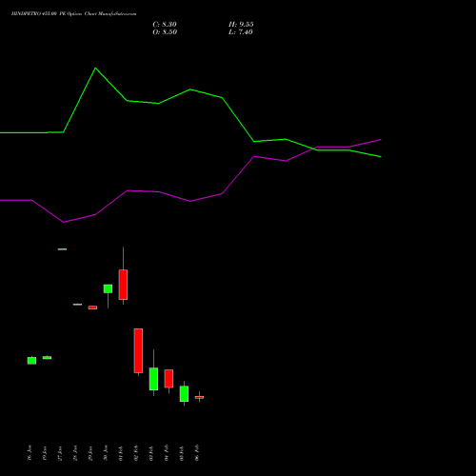The image size is (476, 476).
Task: Click the '28 Jan' date axis label
Action: click(75, 453)
